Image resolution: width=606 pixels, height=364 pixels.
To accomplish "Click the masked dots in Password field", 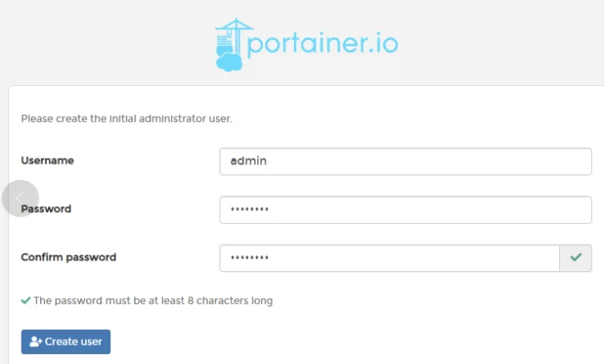I will click(250, 210).
